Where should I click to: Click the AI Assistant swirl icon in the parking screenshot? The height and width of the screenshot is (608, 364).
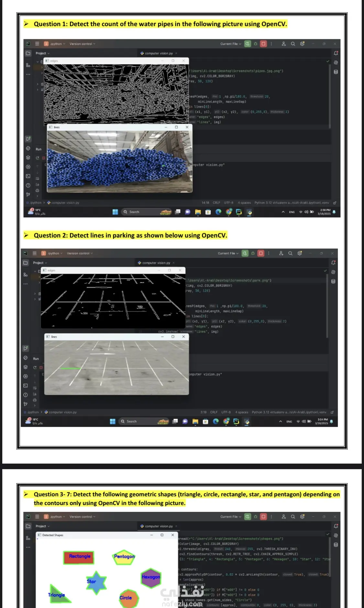click(333, 272)
